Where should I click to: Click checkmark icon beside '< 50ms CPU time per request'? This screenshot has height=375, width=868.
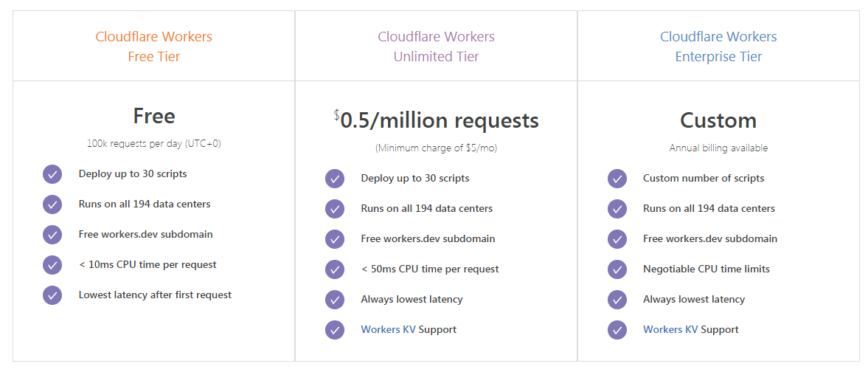coord(335,269)
